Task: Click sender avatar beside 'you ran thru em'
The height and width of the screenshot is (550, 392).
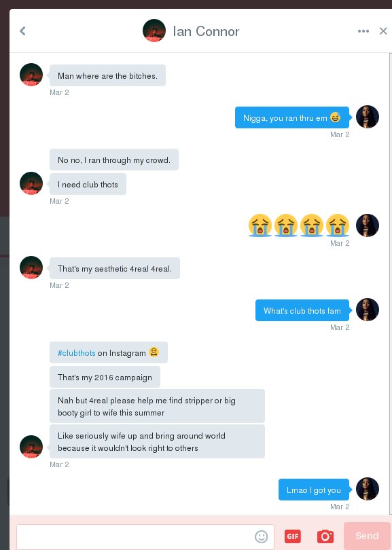Action: pos(368,117)
